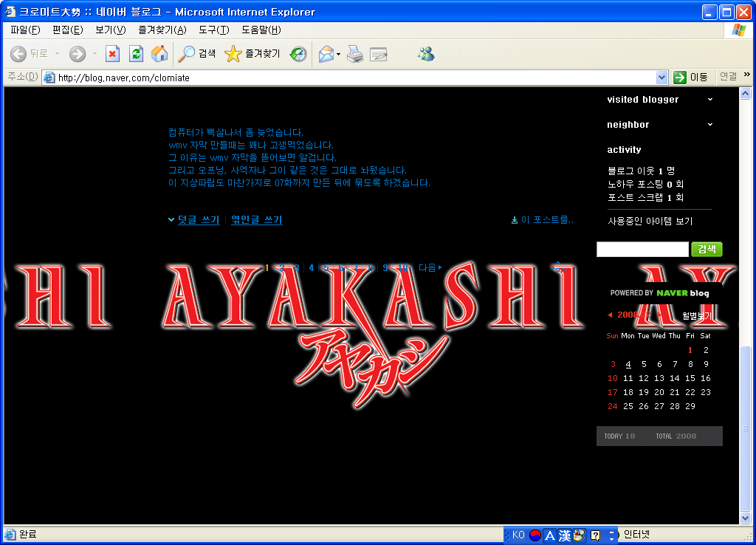Expand the toolbar overflow chevron
The height and width of the screenshot is (545, 756).
click(x=747, y=75)
